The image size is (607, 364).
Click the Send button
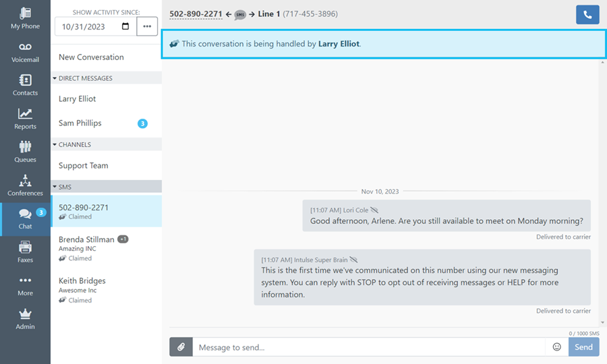coord(583,347)
